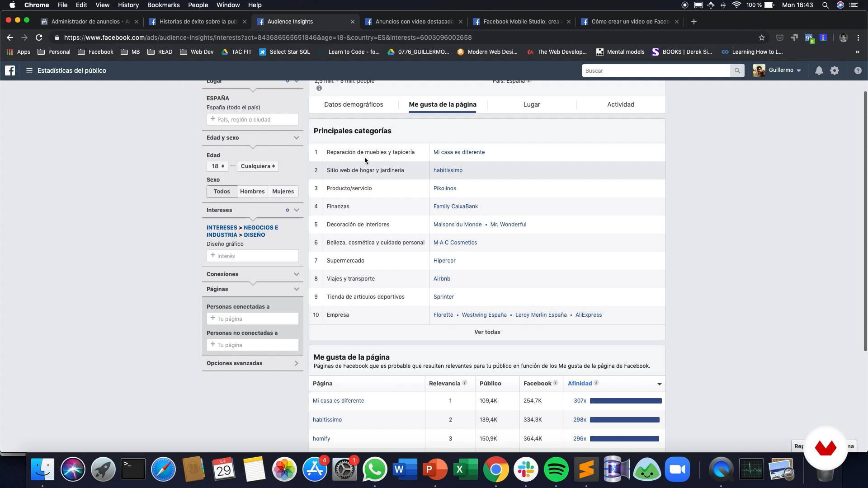Open Zoom from the dock
This screenshot has width=868, height=488.
point(677,469)
